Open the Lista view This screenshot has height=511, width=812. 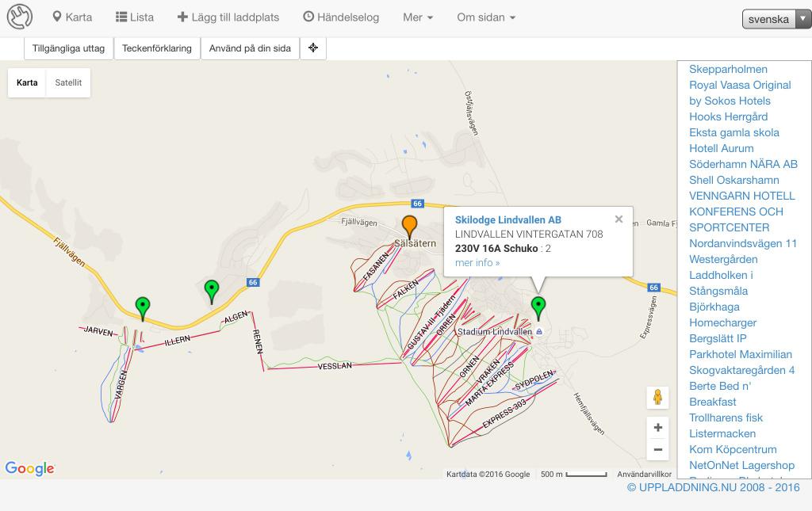click(135, 17)
